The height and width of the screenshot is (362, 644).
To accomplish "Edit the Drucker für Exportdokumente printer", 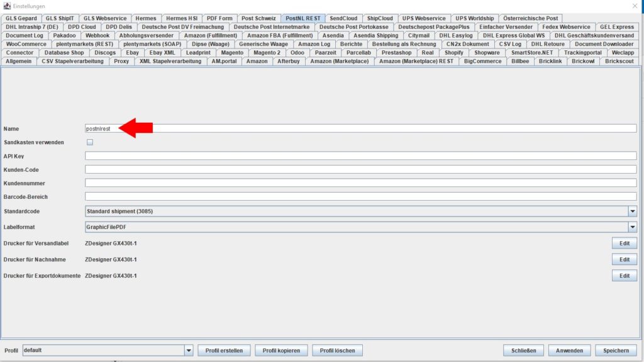I will pos(625,276).
